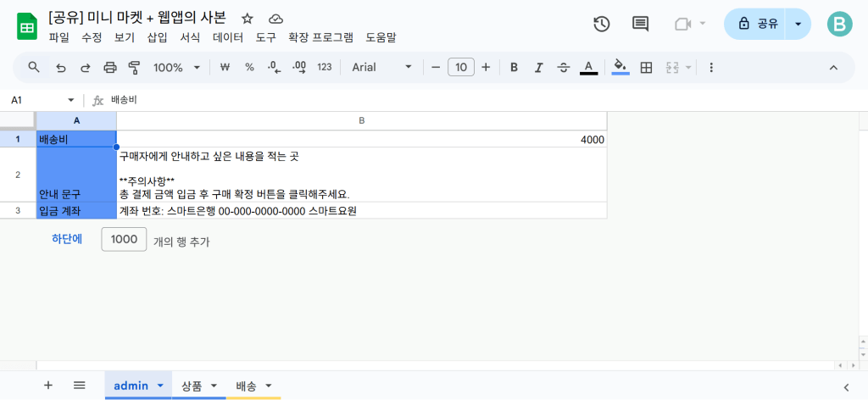Click the undo arrow icon
This screenshot has height=400, width=868.
(60, 67)
